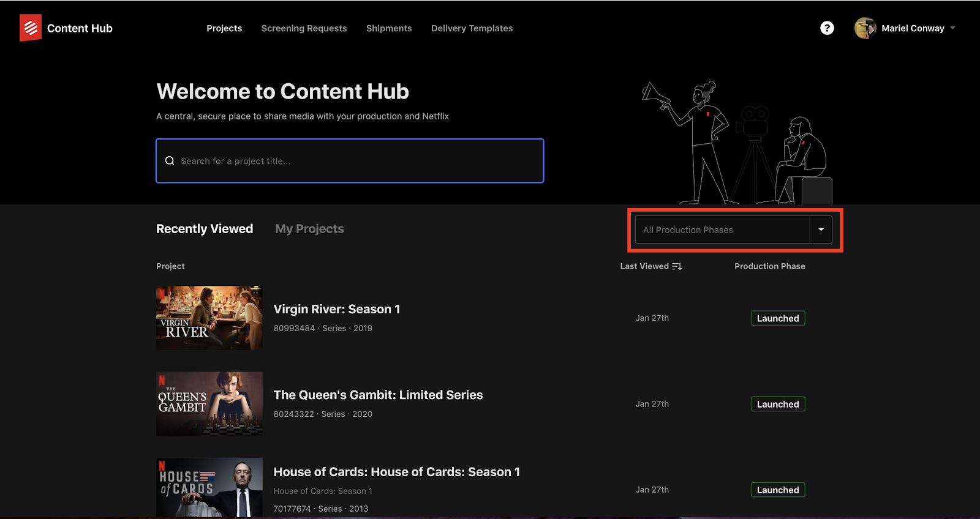This screenshot has width=980, height=519.
Task: Select the Jan 27th date for House of Cards
Action: pos(652,490)
